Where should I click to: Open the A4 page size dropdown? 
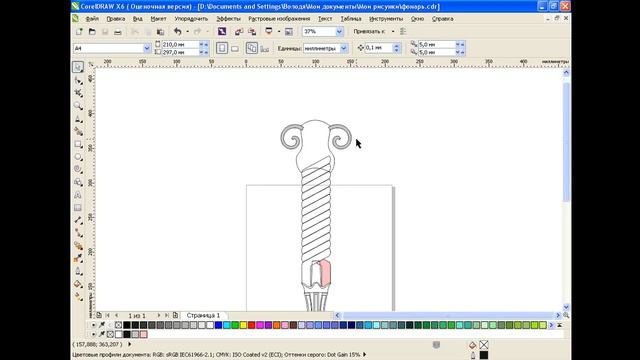tap(147, 48)
